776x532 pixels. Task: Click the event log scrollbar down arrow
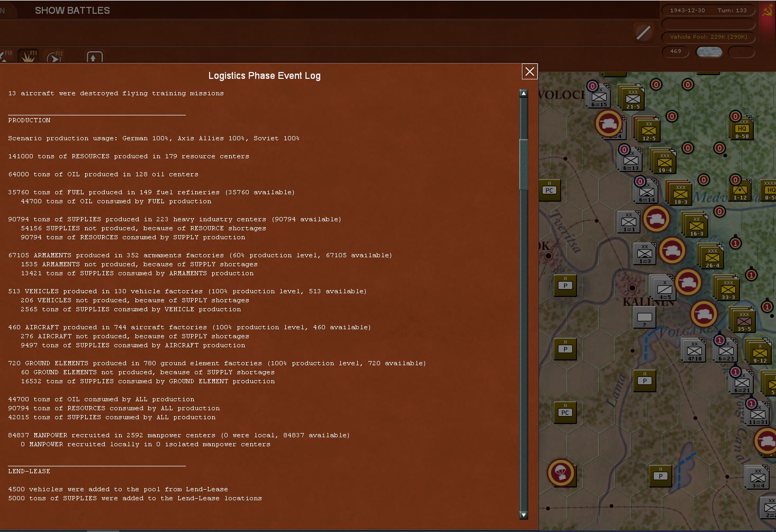(x=524, y=515)
